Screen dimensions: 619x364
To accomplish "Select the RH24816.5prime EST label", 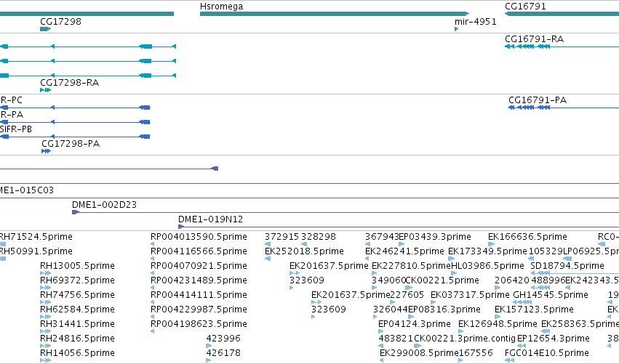I will pyautogui.click(x=77, y=339).
